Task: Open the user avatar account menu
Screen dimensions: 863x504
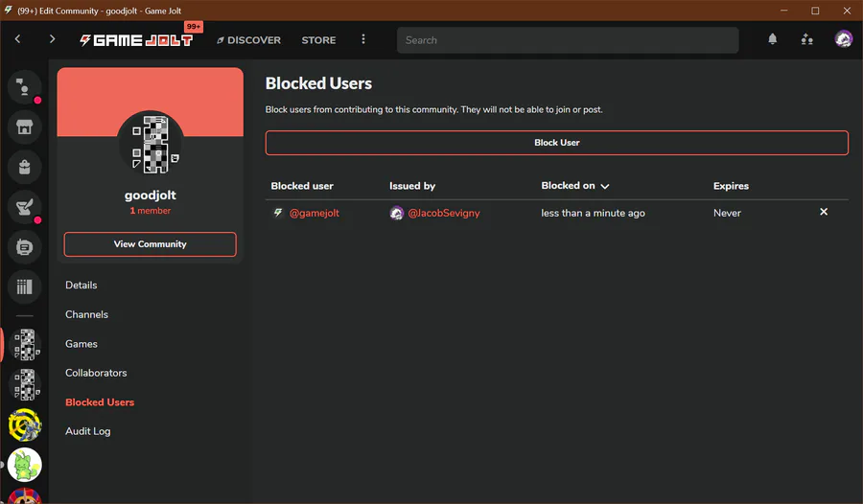Action: [x=844, y=39]
